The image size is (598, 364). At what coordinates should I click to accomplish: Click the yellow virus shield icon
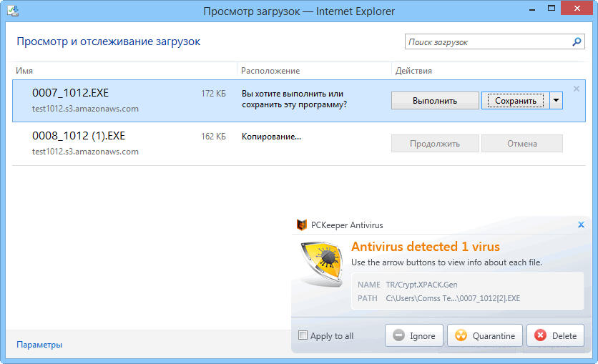point(321,263)
